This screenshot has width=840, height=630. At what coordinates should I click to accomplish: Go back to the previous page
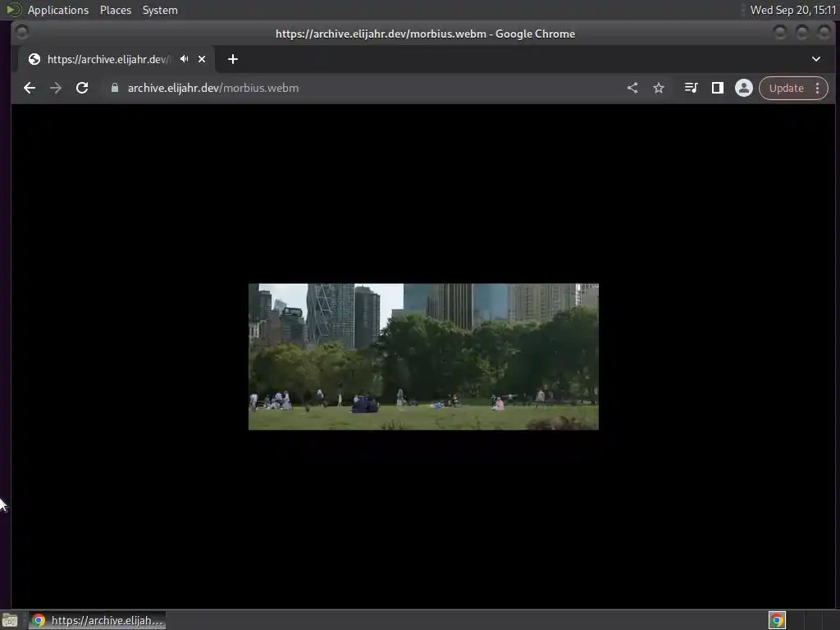point(30,88)
